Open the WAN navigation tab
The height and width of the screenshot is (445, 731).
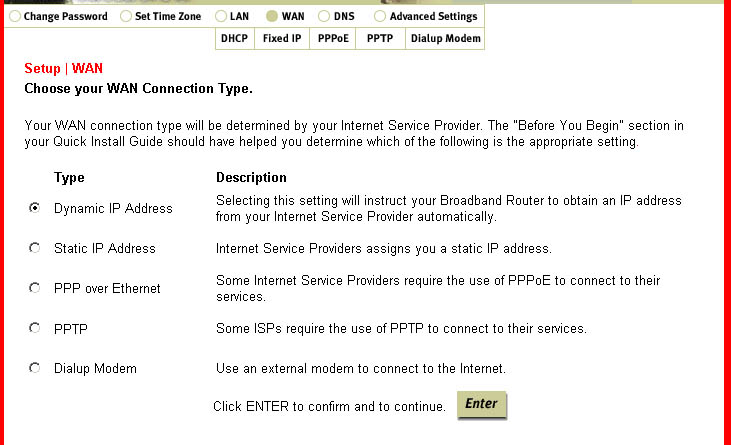click(x=293, y=17)
